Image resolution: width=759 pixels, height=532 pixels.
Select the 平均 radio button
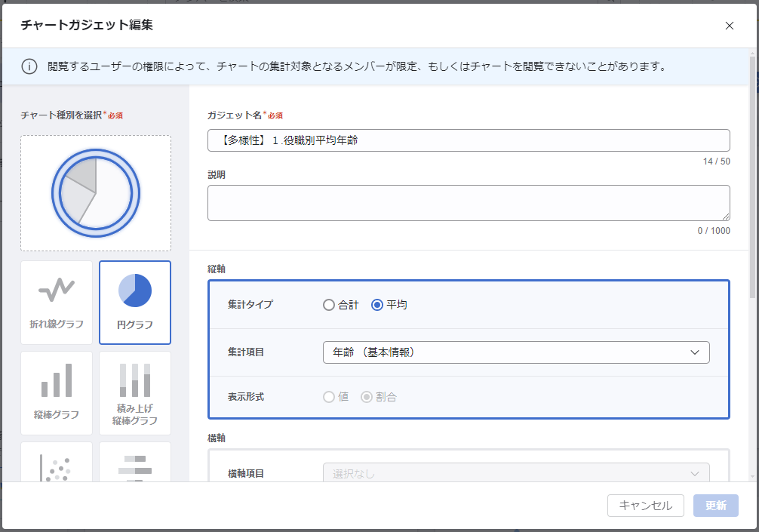377,305
